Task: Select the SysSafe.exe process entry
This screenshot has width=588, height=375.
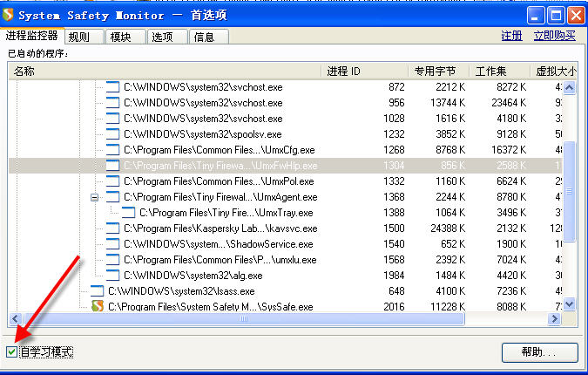Action: 211,307
